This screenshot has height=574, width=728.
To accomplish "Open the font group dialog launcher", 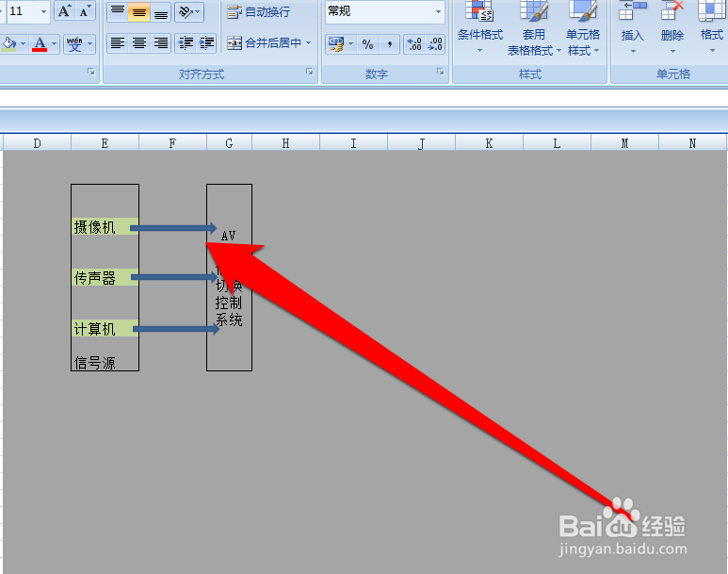I will coord(91,72).
